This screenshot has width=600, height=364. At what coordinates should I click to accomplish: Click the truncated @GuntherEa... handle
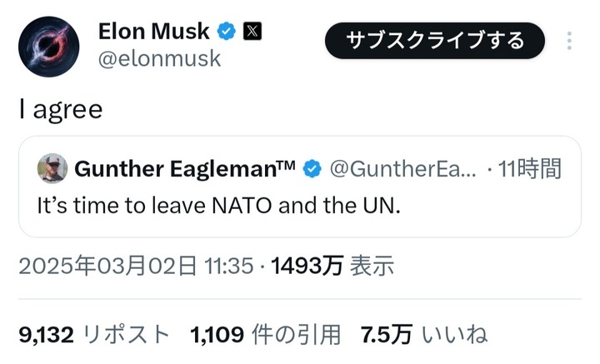coord(403,169)
